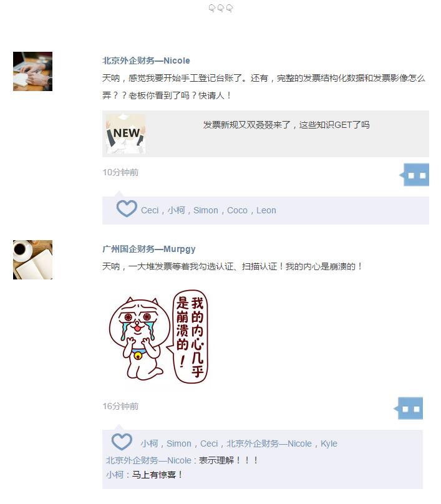This screenshot has height=504, width=441.
Task: Open Murpgy's coffee cup avatar
Action: tap(33, 259)
